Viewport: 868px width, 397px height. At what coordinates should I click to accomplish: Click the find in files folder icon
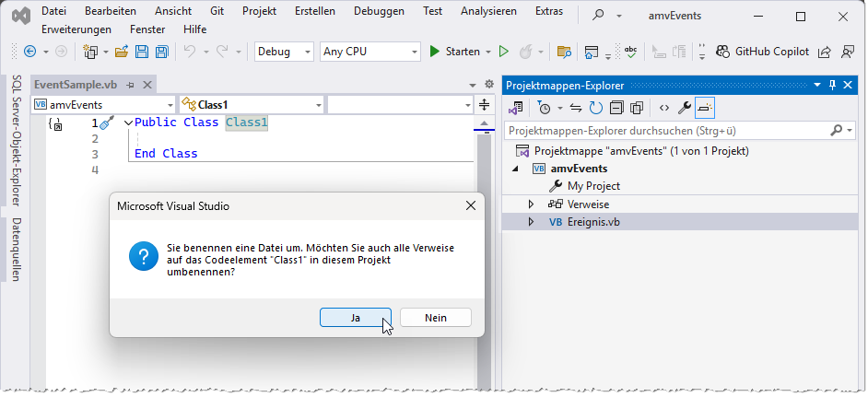click(564, 52)
